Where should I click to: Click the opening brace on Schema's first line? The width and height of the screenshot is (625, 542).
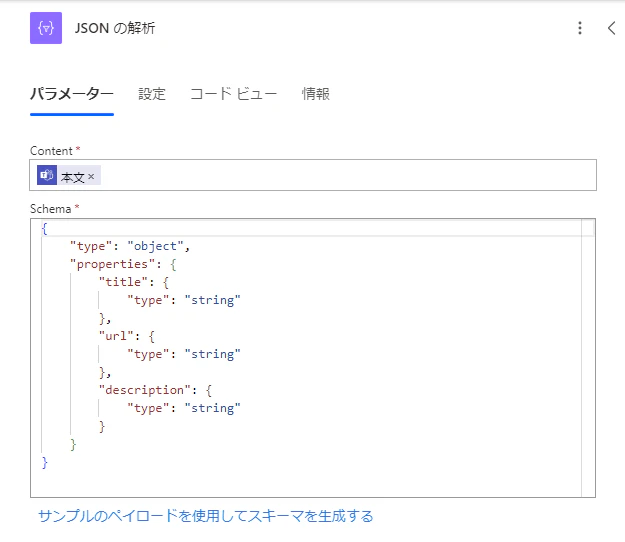[44, 229]
